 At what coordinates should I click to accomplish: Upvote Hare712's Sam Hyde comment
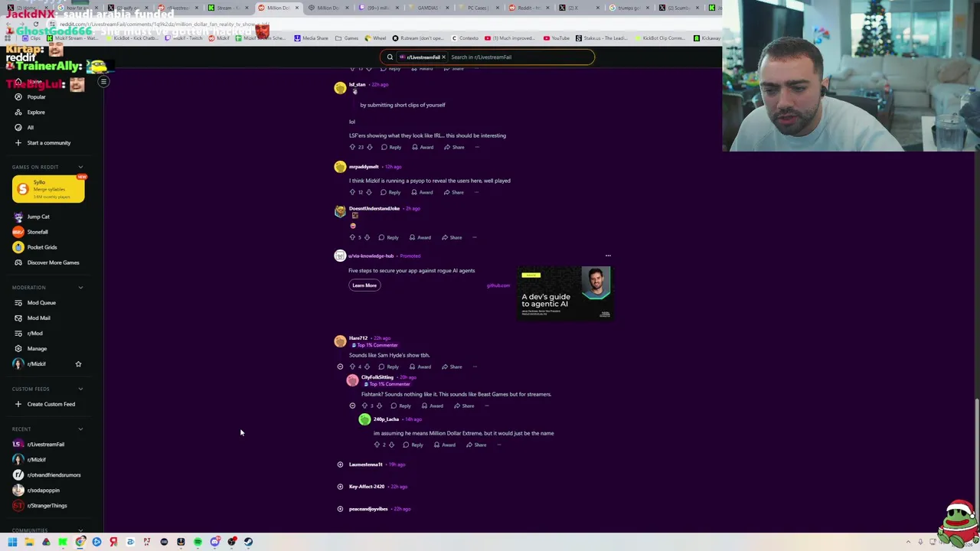coord(352,367)
